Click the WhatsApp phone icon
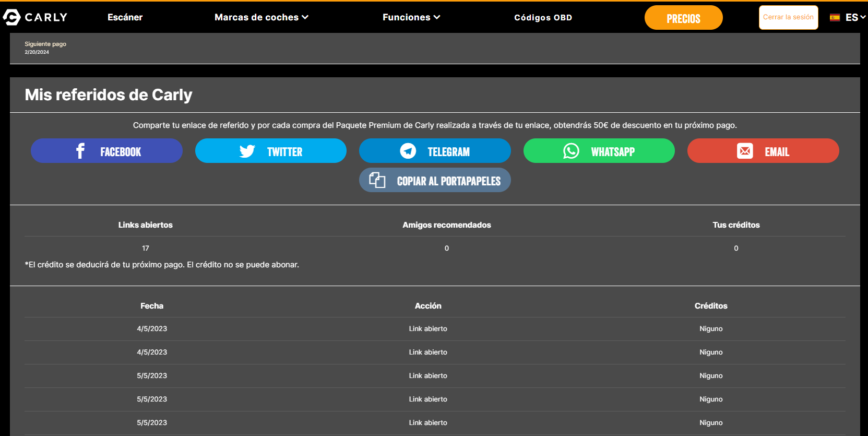Viewport: 868px width, 436px height. coord(571,151)
